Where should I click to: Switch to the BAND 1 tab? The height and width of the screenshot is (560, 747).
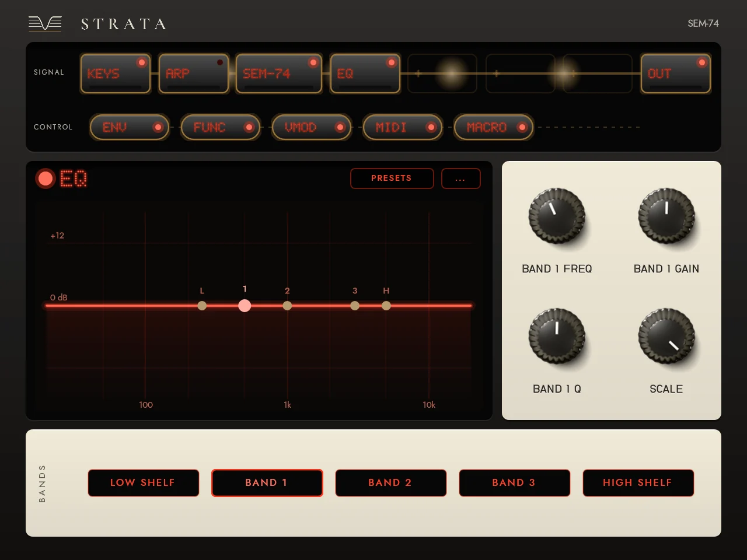tap(267, 483)
